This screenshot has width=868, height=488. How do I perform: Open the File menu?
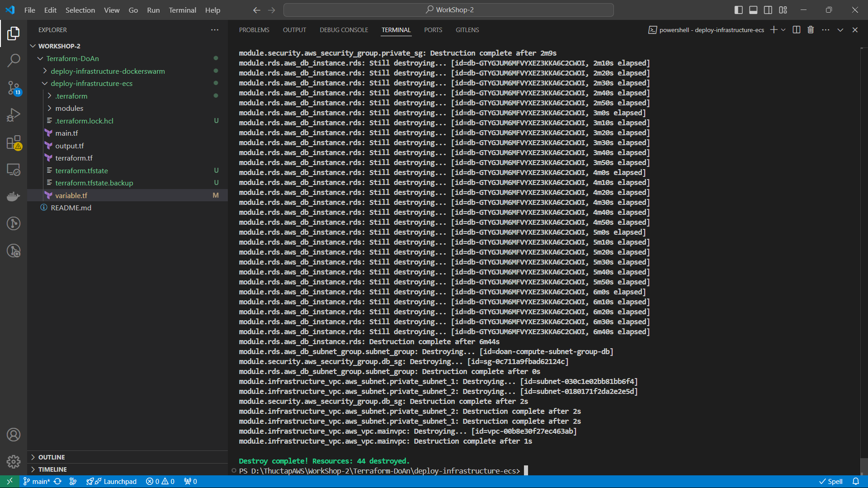tap(30, 10)
